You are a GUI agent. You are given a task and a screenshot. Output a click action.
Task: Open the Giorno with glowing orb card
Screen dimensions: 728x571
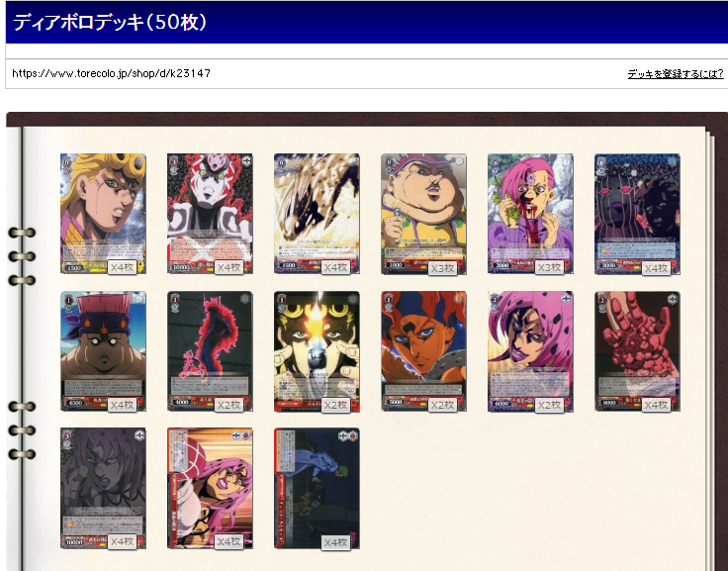[317, 351]
